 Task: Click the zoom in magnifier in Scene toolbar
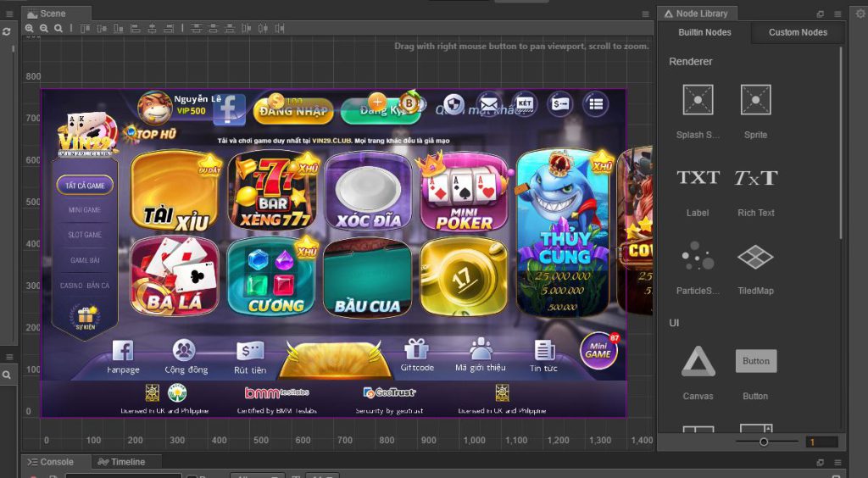click(30, 28)
